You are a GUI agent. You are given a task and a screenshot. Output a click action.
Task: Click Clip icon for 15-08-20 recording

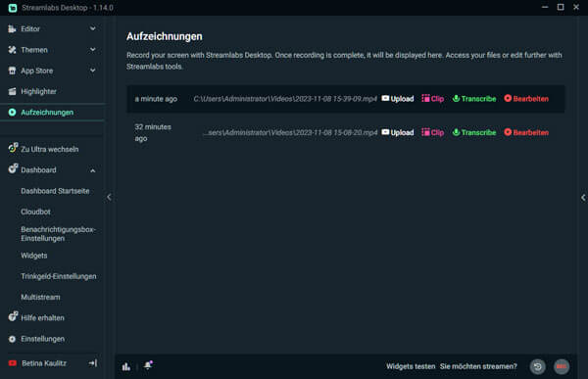[x=425, y=132]
